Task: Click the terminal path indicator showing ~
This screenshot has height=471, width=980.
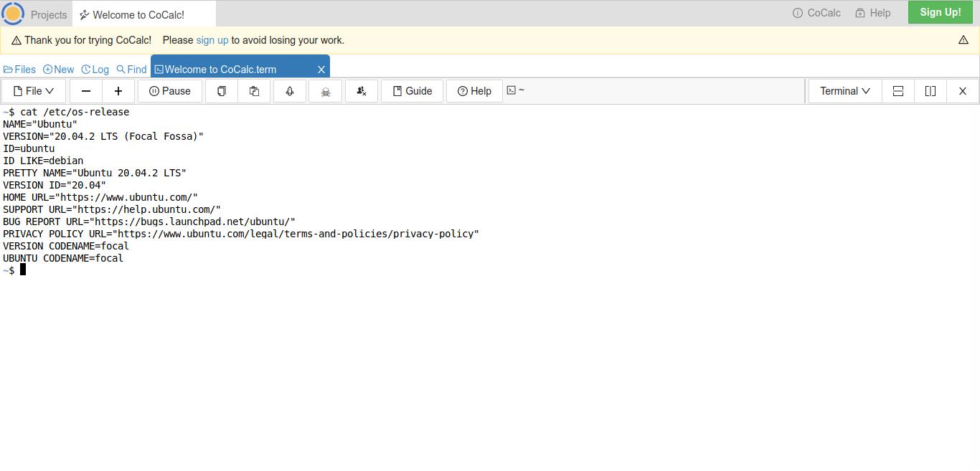Action: pyautogui.click(x=516, y=90)
